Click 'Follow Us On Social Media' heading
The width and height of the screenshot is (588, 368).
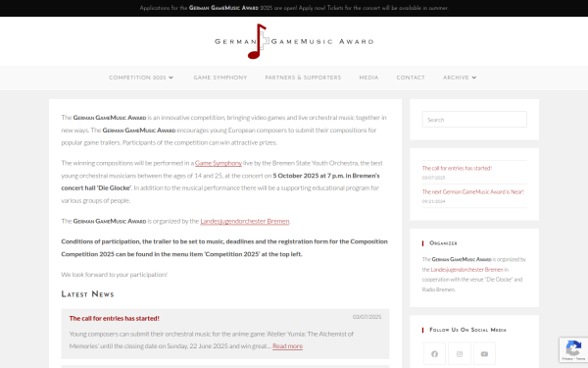[467, 330]
